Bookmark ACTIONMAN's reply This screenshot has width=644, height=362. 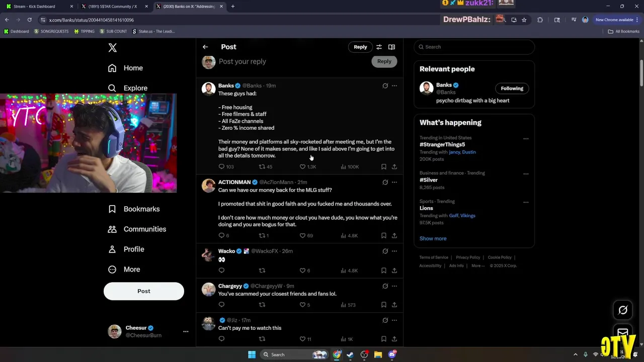click(383, 235)
